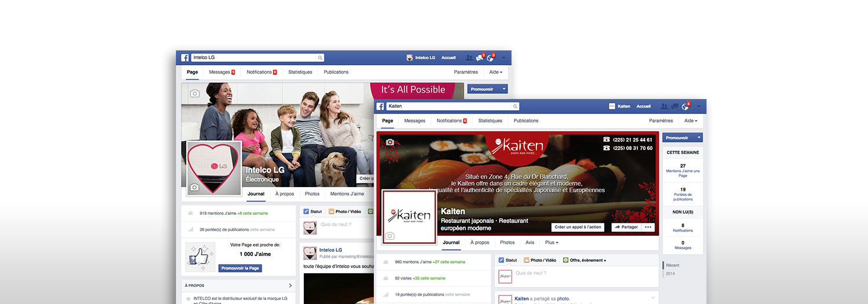Click thumbs-up 1 000 J'aime graphic
This screenshot has height=304, width=868.
pos(200,258)
